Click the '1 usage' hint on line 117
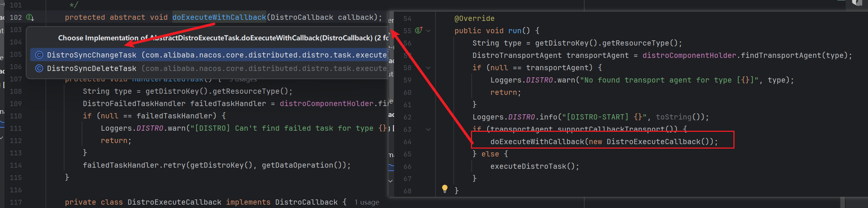 coord(367,202)
